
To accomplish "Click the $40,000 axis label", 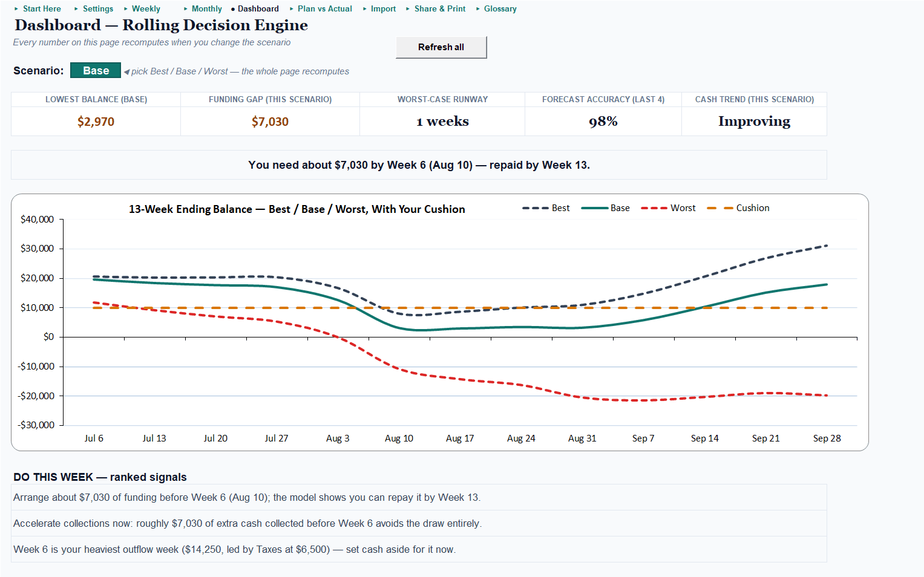I will coord(37,220).
